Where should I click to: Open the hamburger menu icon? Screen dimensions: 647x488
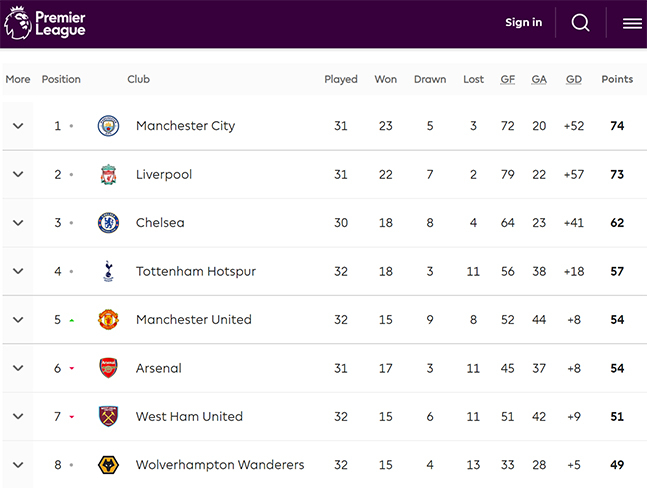[x=632, y=24]
